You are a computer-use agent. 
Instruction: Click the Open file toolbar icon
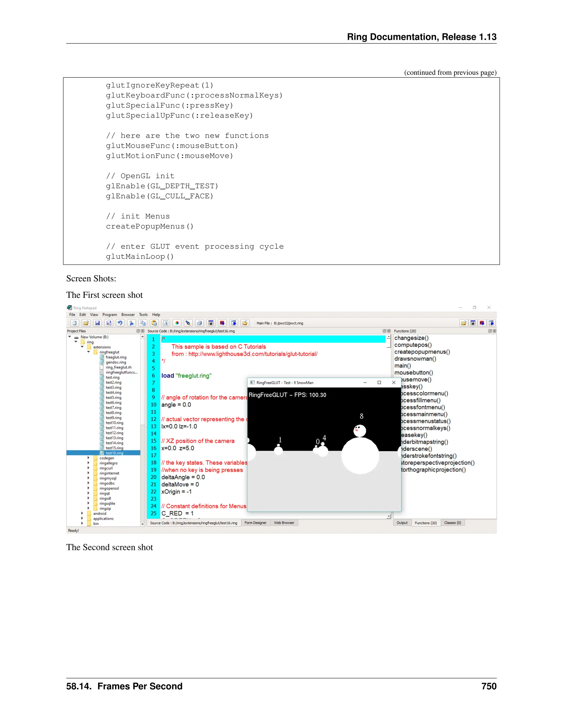(x=86, y=323)
